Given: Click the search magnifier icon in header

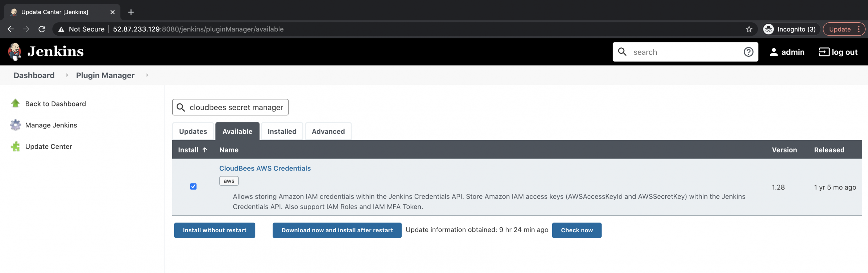Looking at the screenshot, I should click(622, 52).
